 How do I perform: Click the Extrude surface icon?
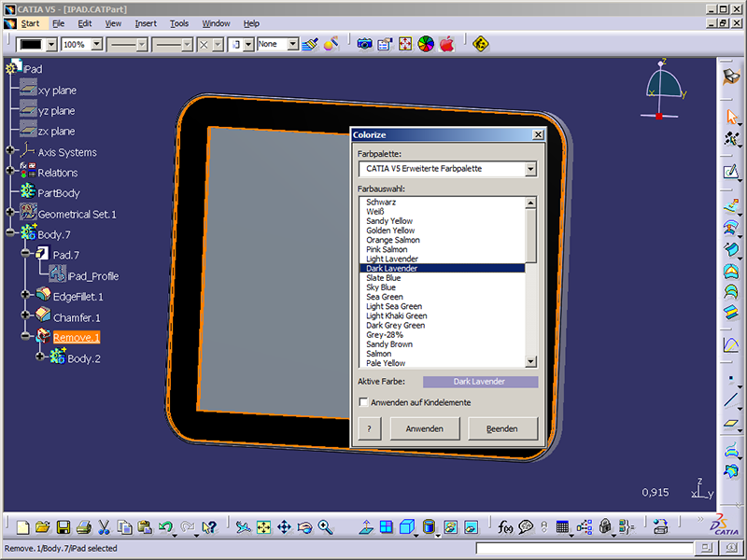[x=731, y=205]
